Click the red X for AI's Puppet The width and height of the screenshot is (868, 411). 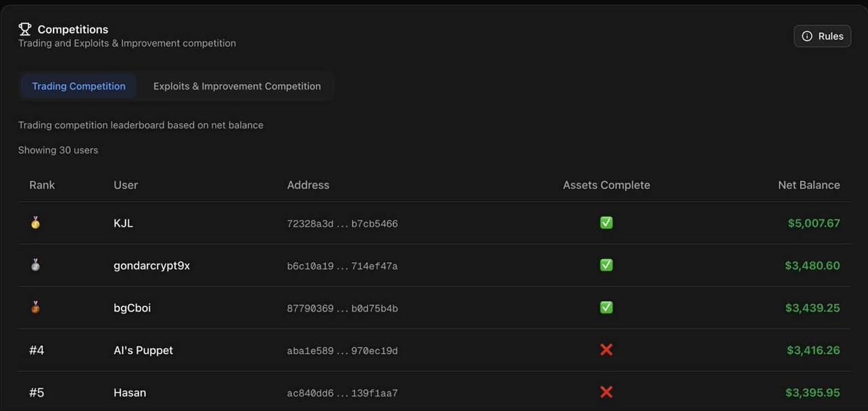(606, 350)
